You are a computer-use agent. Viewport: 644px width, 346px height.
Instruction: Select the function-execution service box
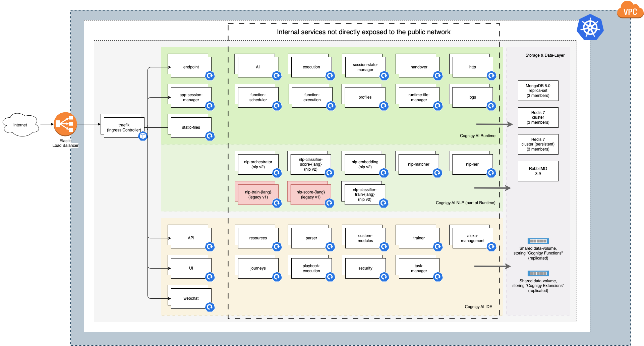pos(312,97)
